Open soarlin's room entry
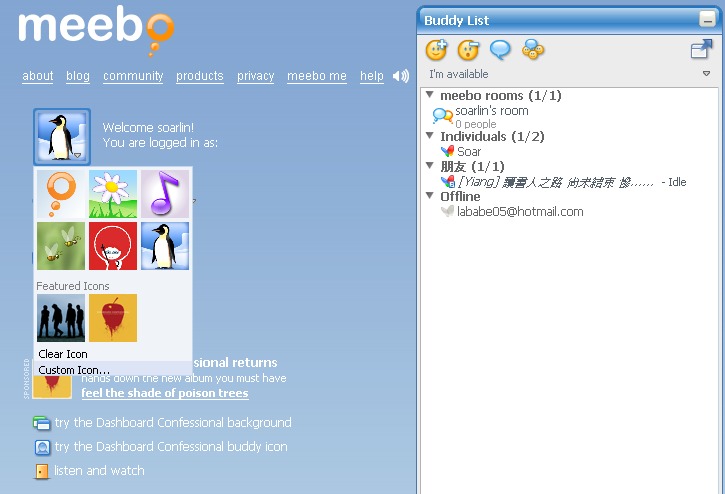Screen dimensions: 725x494 point(492,111)
